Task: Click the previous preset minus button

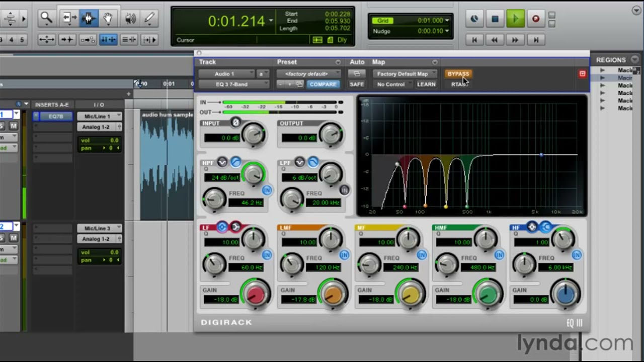Action: (281, 84)
